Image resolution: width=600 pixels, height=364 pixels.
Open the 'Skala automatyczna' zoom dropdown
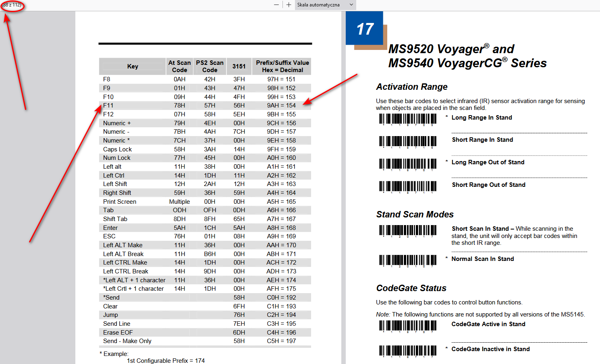coord(325,5)
